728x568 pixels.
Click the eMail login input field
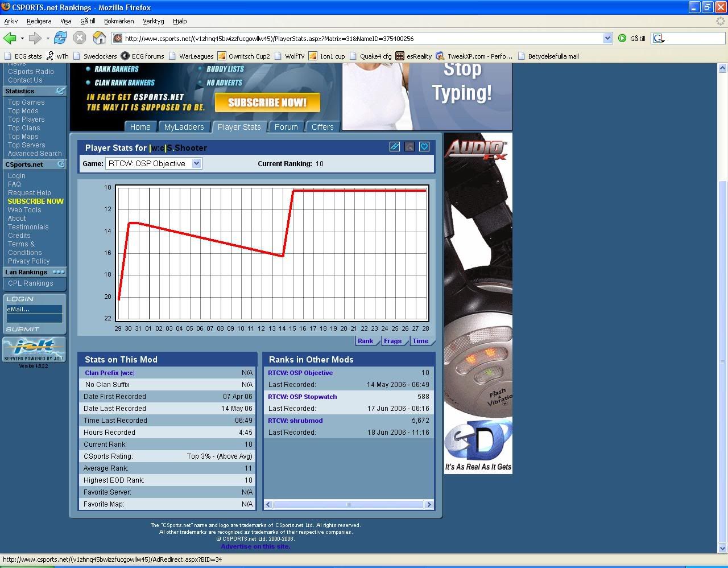tap(34, 309)
